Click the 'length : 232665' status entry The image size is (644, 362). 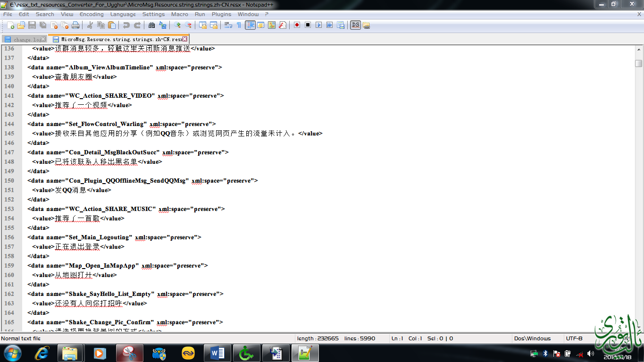pyautogui.click(x=318, y=338)
